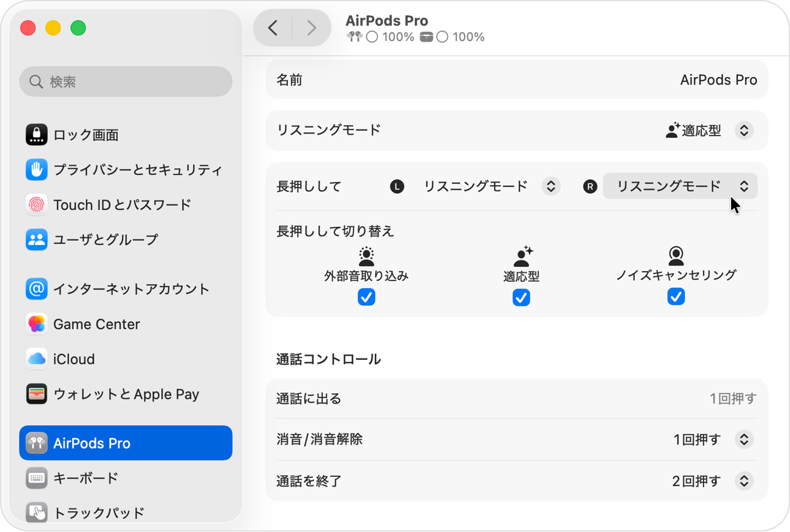
Task: Click the AirPods battery 100% indicator
Action: (x=382, y=37)
